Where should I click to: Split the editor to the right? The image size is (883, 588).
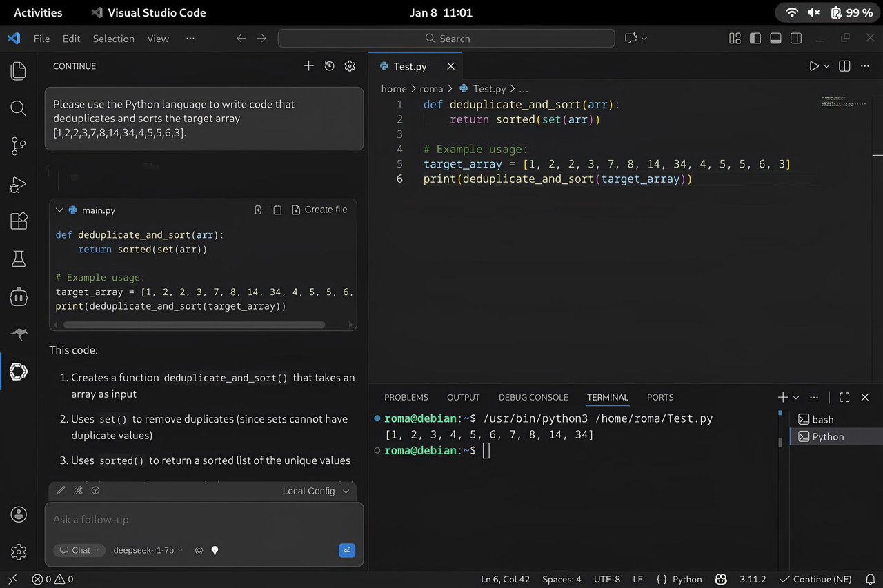pos(844,66)
